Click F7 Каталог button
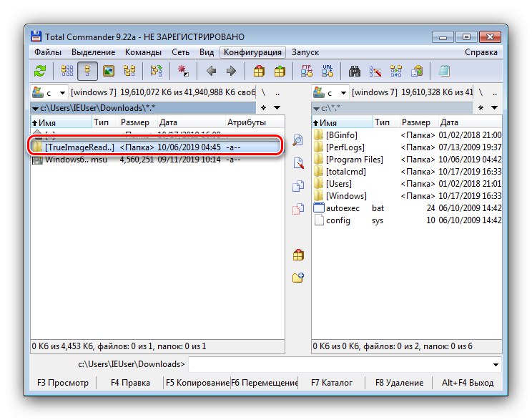The image size is (532, 420). point(332,383)
